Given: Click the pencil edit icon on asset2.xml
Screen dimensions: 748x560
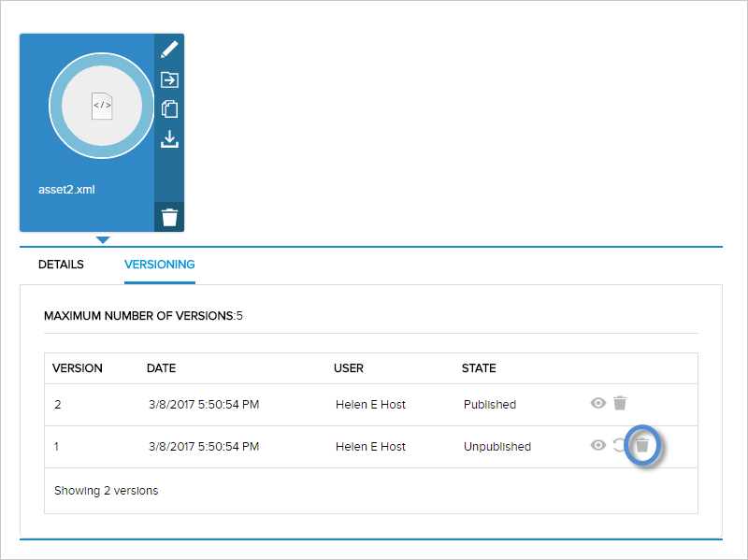Looking at the screenshot, I should click(169, 50).
